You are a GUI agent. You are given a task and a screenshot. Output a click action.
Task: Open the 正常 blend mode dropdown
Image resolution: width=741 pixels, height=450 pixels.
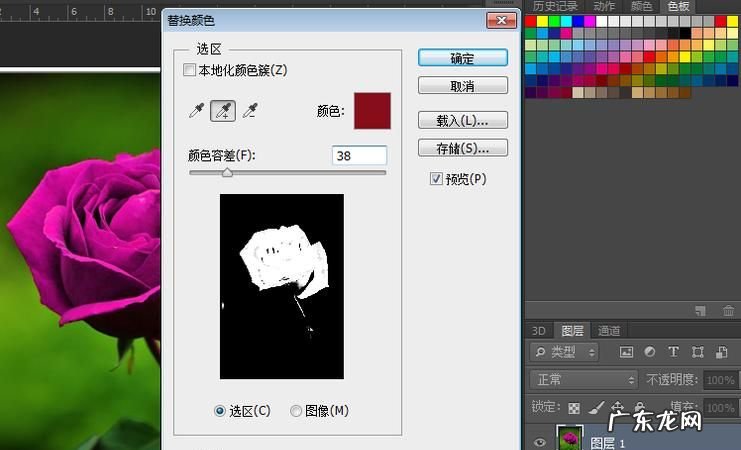point(584,380)
